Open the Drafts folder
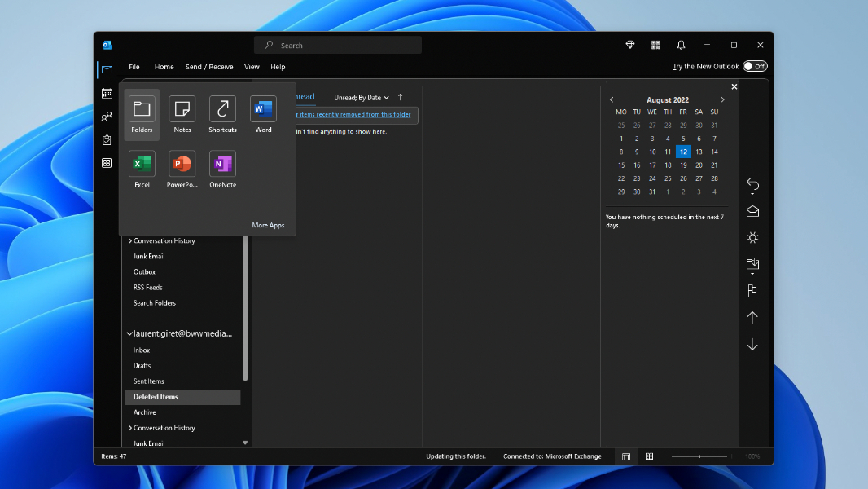Image resolution: width=868 pixels, height=489 pixels. [142, 366]
